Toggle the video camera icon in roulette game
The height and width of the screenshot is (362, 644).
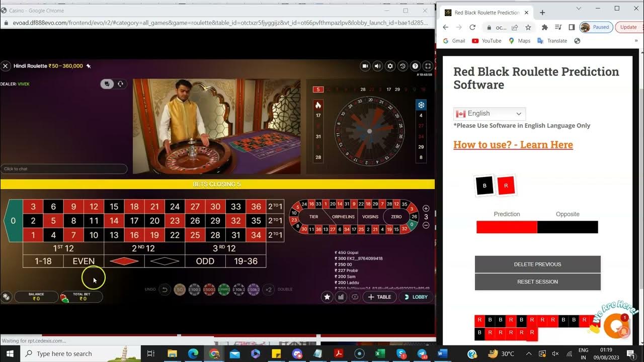[366, 66]
